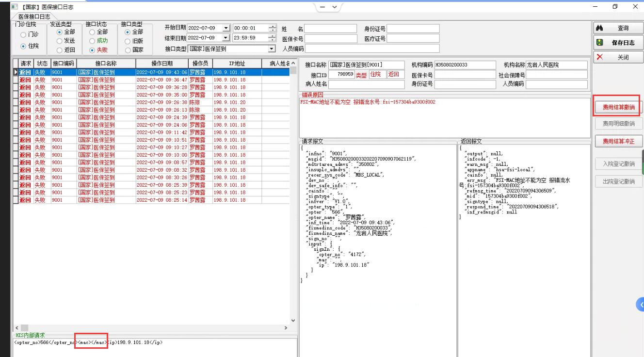The image size is (644, 357).
Task: Click the 机构名称 field showing 龙岩人民医院
Action: tap(557, 65)
